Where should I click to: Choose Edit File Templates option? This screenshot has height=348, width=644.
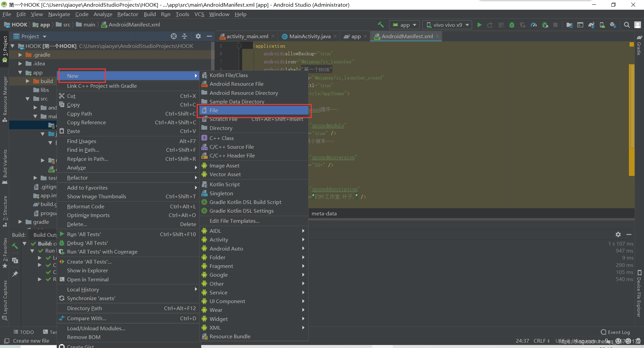[x=254, y=221]
